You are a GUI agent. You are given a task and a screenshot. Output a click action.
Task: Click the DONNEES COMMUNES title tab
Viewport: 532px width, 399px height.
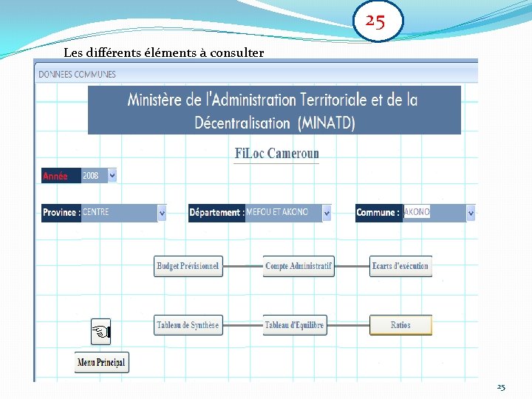click(x=77, y=75)
